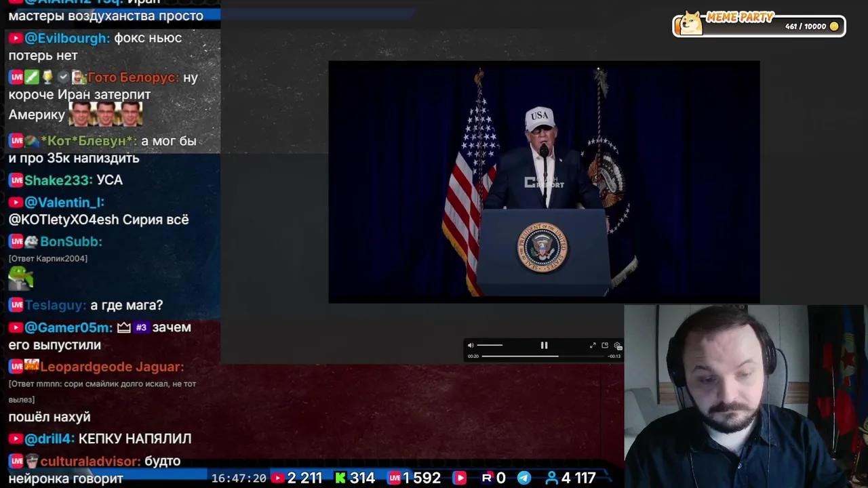Open @drill4 username in chat
Screen dimensions: 868x488
50,439
